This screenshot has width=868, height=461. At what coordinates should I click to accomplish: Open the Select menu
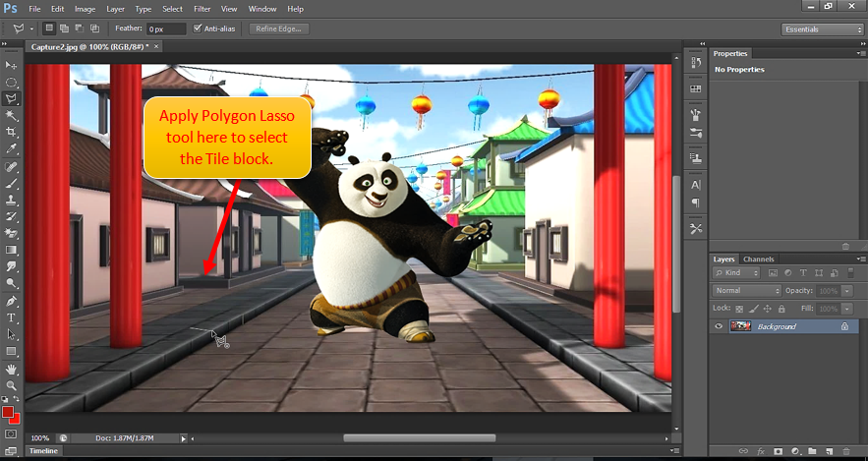click(172, 9)
